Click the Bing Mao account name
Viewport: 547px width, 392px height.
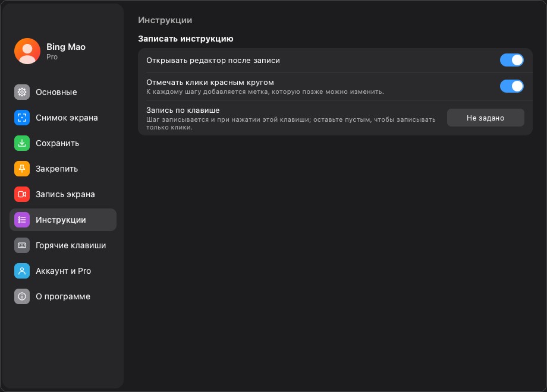(66, 47)
